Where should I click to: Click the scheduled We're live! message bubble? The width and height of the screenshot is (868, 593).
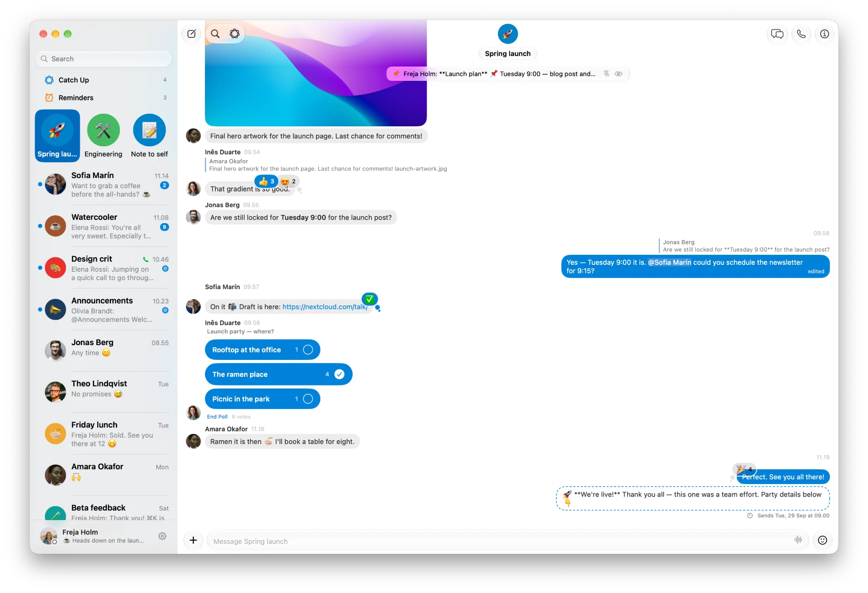(693, 498)
